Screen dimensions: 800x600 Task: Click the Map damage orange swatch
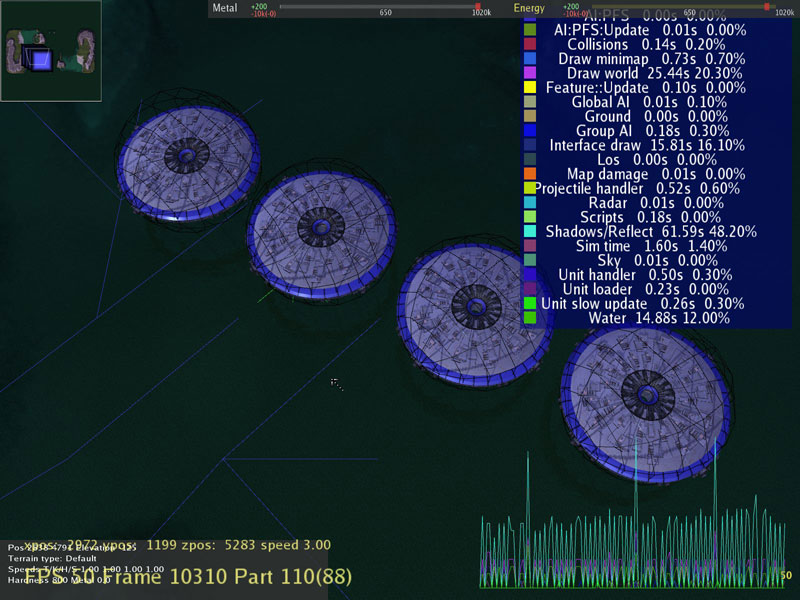pos(530,173)
